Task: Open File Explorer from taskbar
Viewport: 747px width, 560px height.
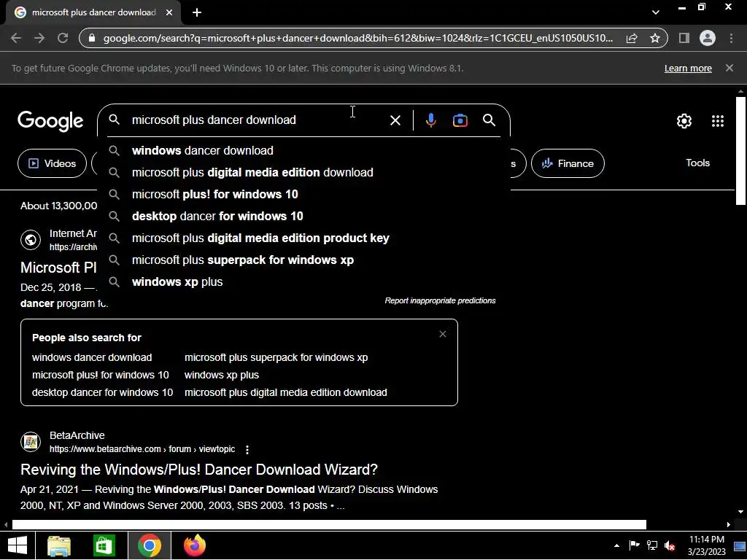Action: [x=59, y=545]
